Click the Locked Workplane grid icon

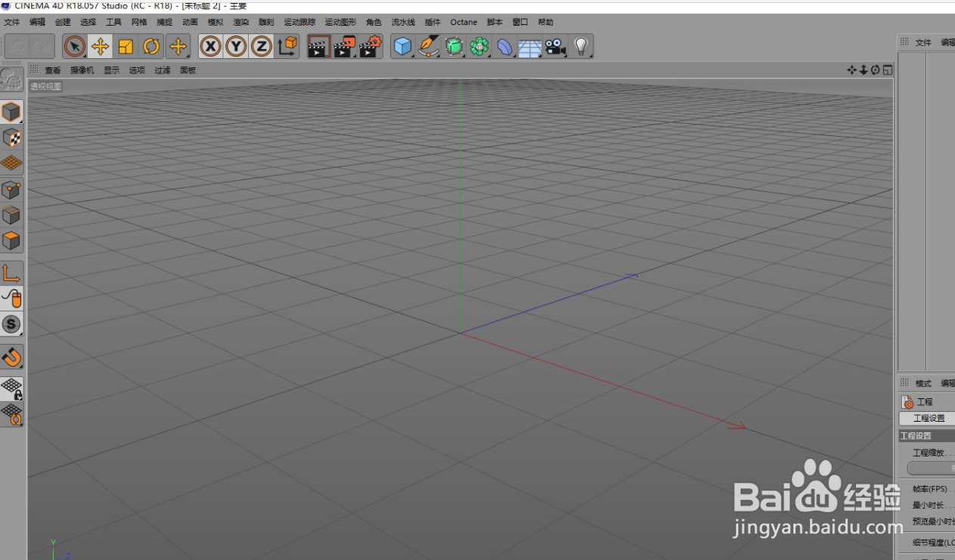pyautogui.click(x=11, y=389)
